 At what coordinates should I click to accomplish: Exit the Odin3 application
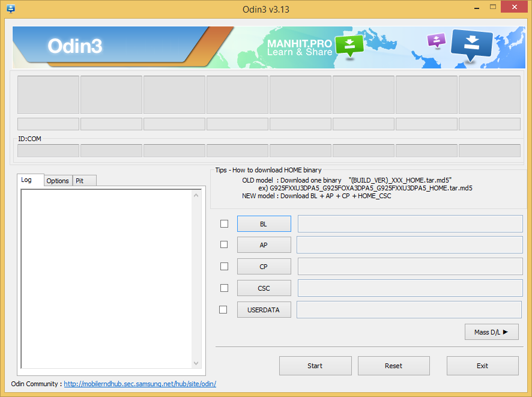pyautogui.click(x=483, y=366)
